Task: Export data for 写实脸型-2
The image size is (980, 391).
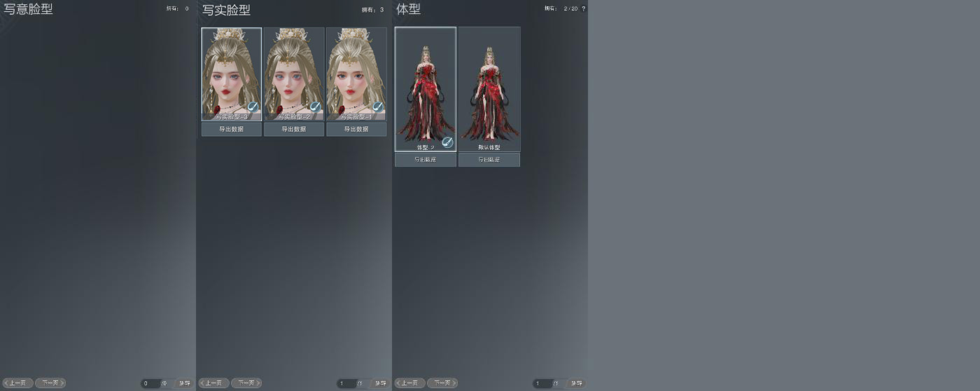Action: point(294,130)
